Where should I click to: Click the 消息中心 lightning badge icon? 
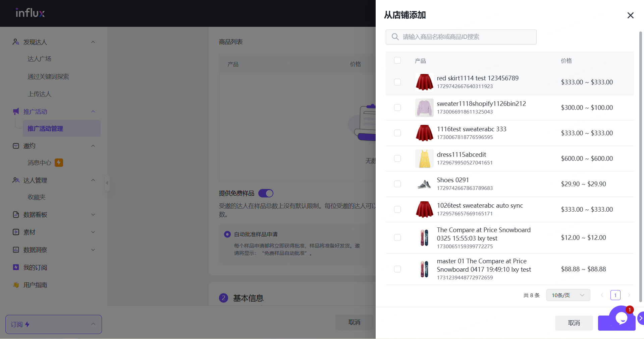(x=59, y=162)
